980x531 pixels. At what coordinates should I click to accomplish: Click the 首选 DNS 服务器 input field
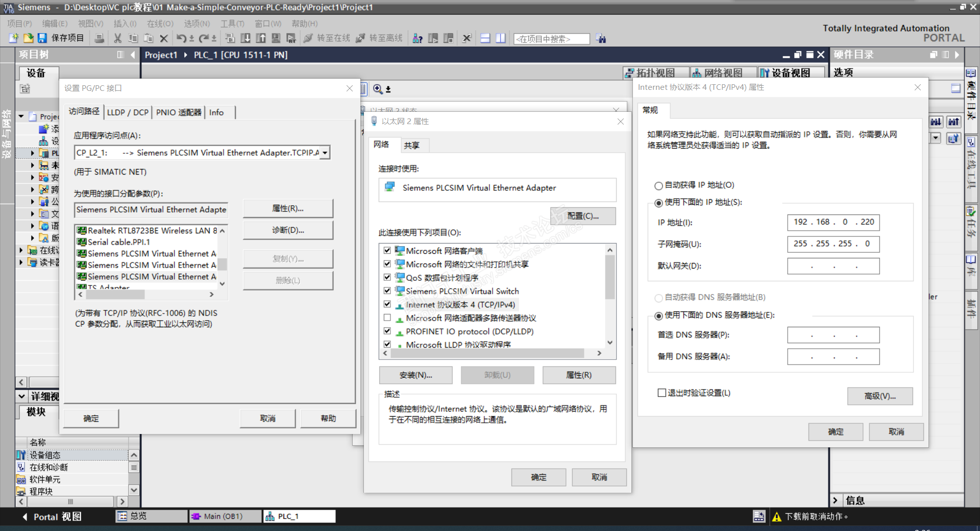[x=833, y=335]
